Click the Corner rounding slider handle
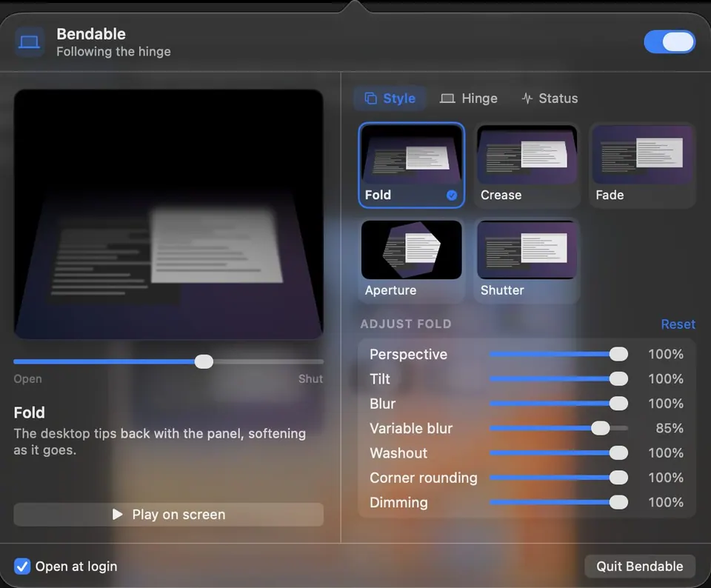Viewport: 711px width, 588px height. click(618, 478)
